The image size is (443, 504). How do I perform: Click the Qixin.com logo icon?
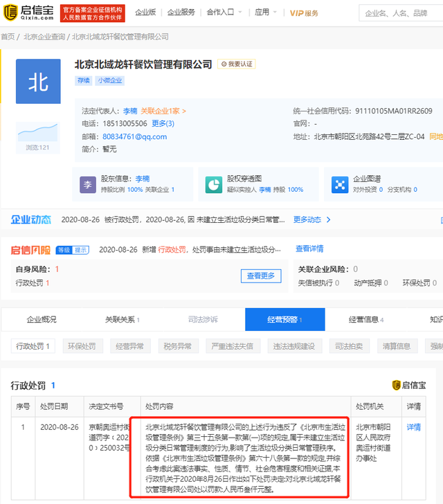(x=9, y=12)
